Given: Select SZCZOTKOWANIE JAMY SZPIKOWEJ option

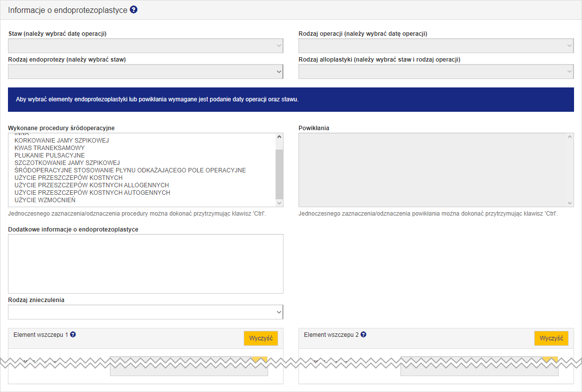Looking at the screenshot, I should tap(67, 163).
